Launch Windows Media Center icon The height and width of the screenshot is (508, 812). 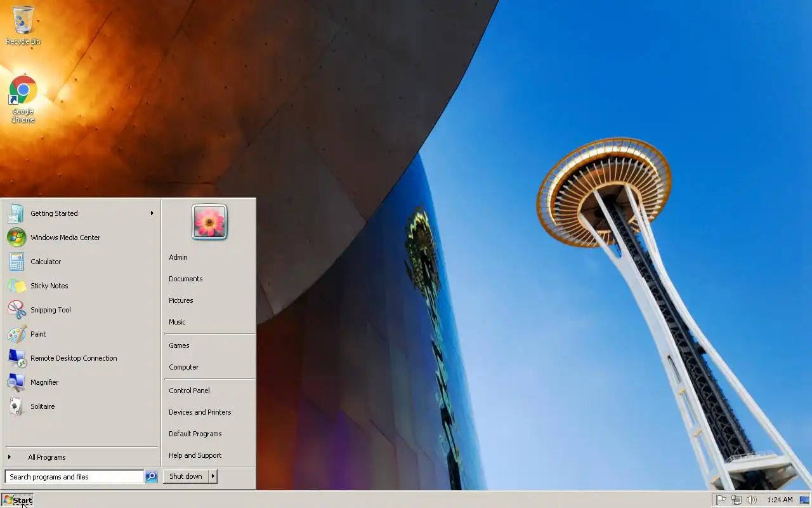[16, 237]
